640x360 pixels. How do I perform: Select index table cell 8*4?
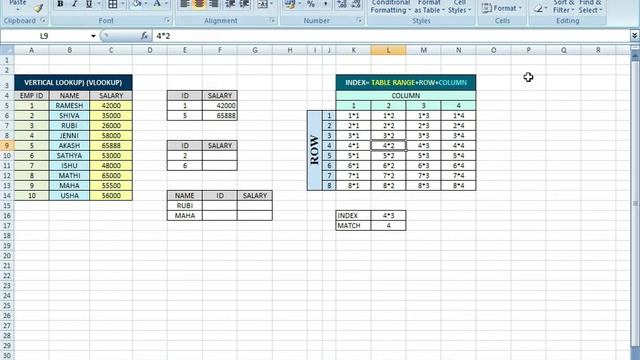click(458, 186)
